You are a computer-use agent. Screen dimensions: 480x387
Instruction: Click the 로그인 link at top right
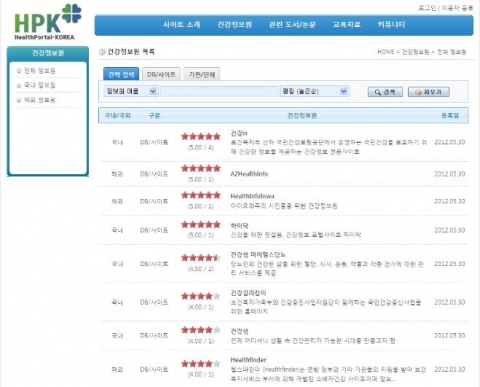coord(427,8)
